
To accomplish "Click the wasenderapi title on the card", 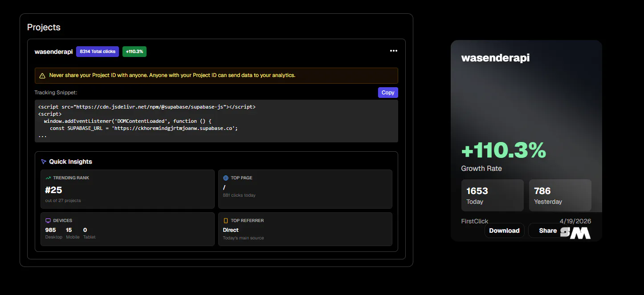I will click(495, 58).
